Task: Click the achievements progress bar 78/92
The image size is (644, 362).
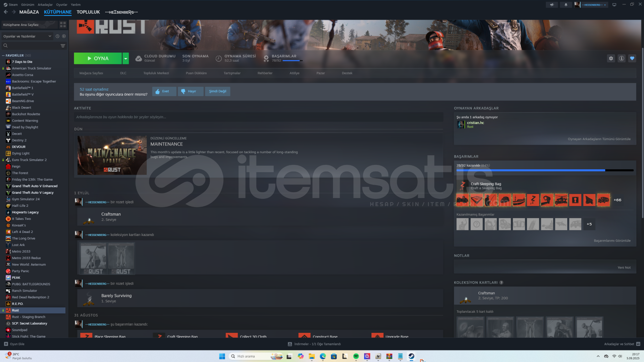Action: coord(545,170)
